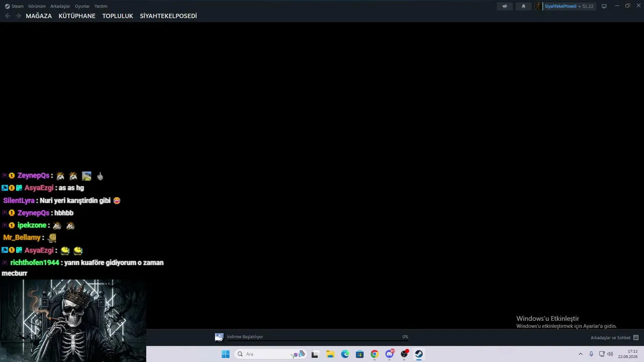Open Arkadaşlar ve Sohbet
This screenshot has height=362, width=644.
pos(610,338)
